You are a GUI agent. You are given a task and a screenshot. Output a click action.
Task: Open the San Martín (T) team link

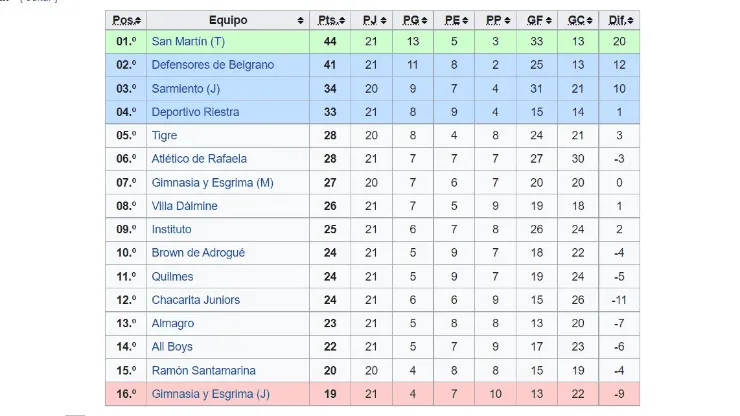click(x=187, y=42)
